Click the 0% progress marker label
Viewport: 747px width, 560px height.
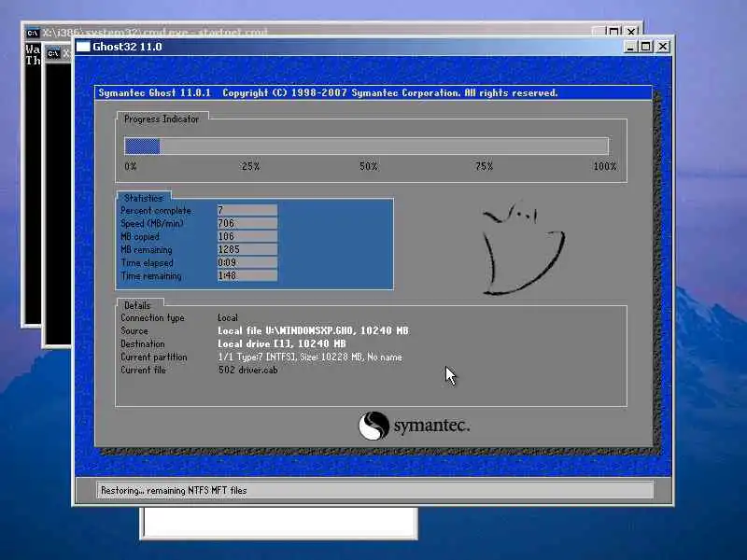click(x=131, y=166)
